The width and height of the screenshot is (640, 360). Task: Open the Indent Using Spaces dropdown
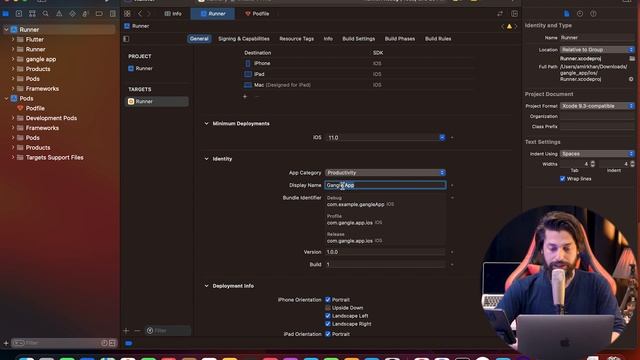point(597,154)
